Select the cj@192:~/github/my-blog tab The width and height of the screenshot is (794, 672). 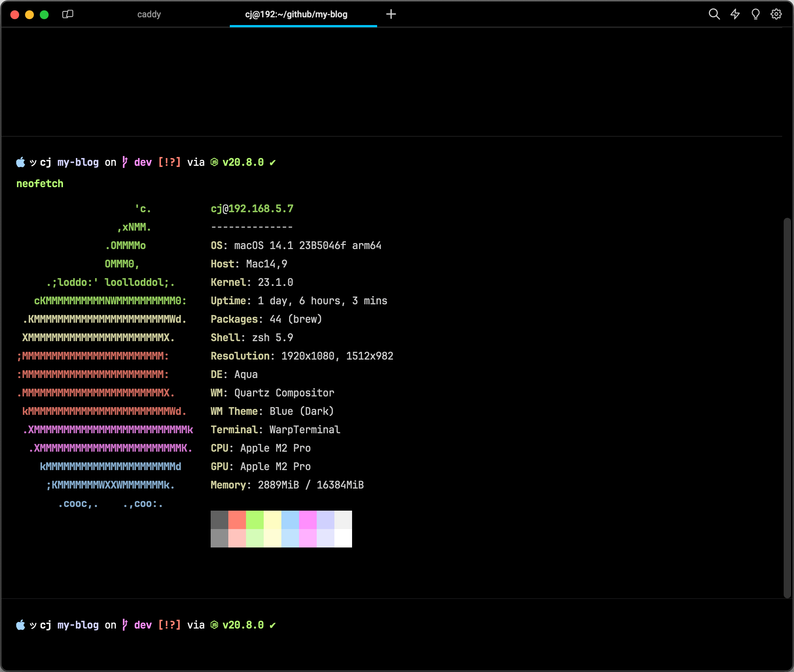(x=296, y=14)
